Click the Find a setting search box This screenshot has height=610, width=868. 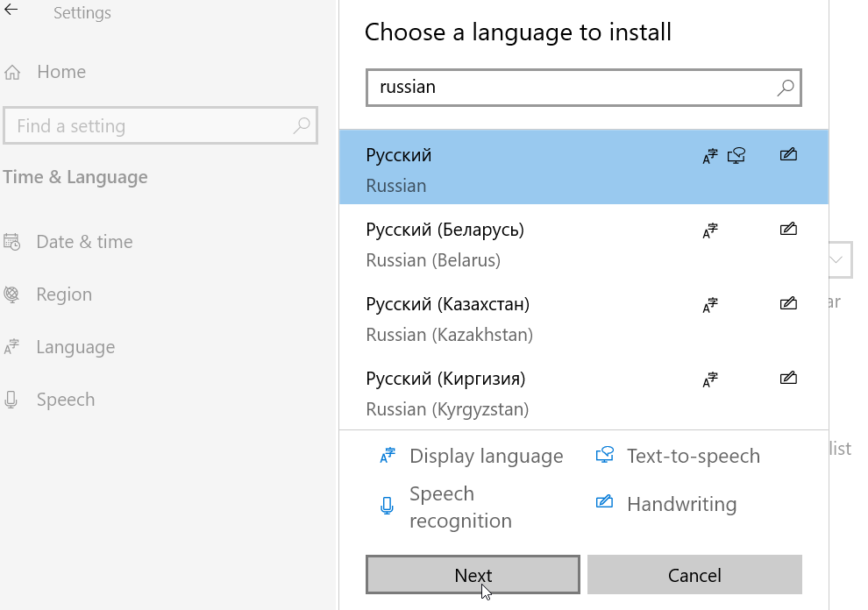point(149,126)
